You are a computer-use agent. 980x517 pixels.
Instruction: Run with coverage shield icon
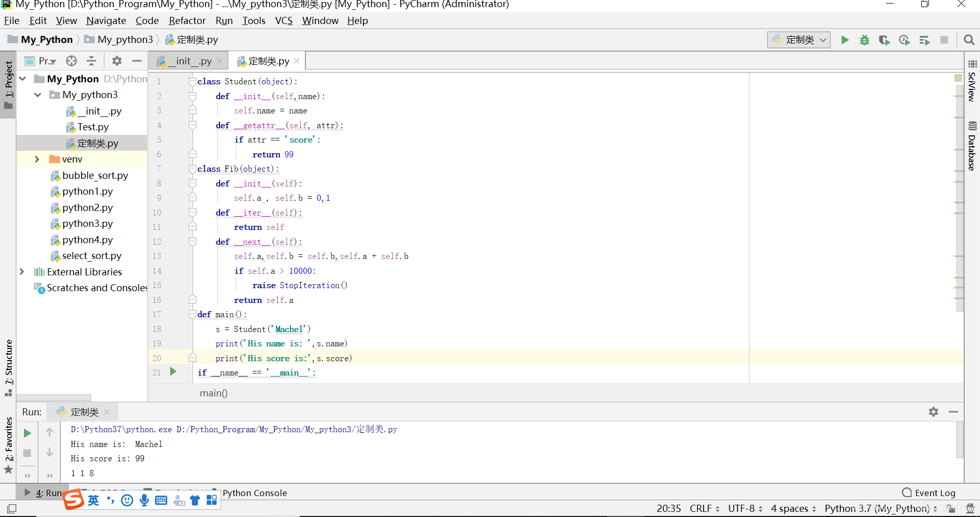[x=885, y=40]
